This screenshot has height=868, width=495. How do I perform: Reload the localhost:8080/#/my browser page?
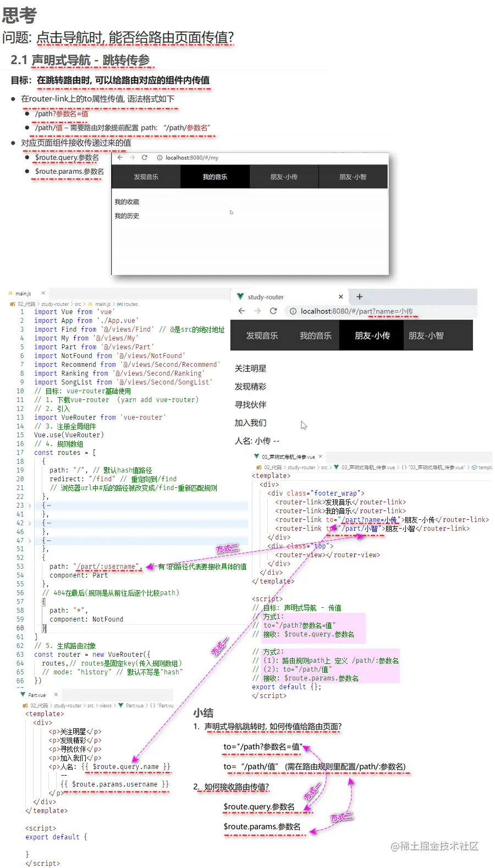click(145, 157)
